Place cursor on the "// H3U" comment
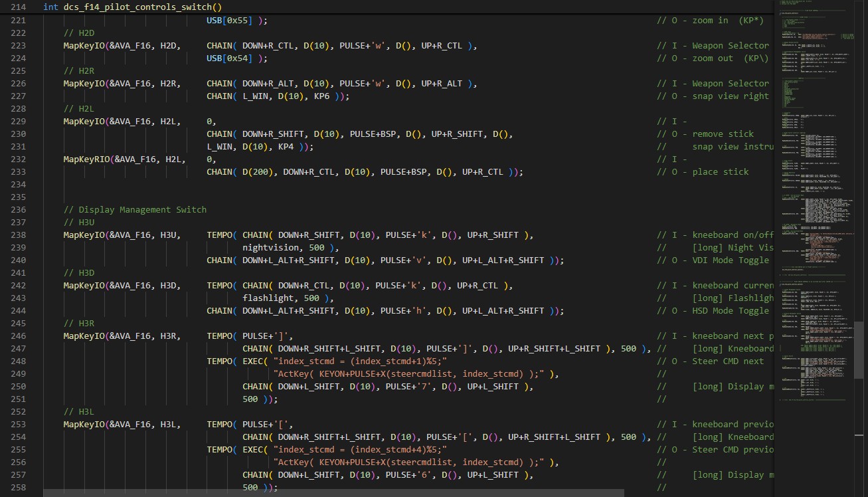868x497 pixels. 78,223
